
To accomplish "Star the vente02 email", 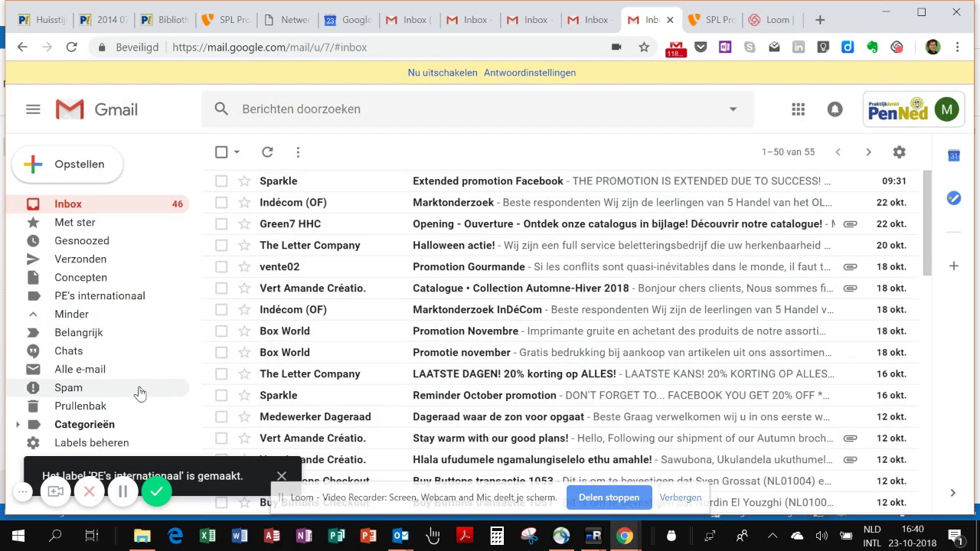I will click(244, 266).
